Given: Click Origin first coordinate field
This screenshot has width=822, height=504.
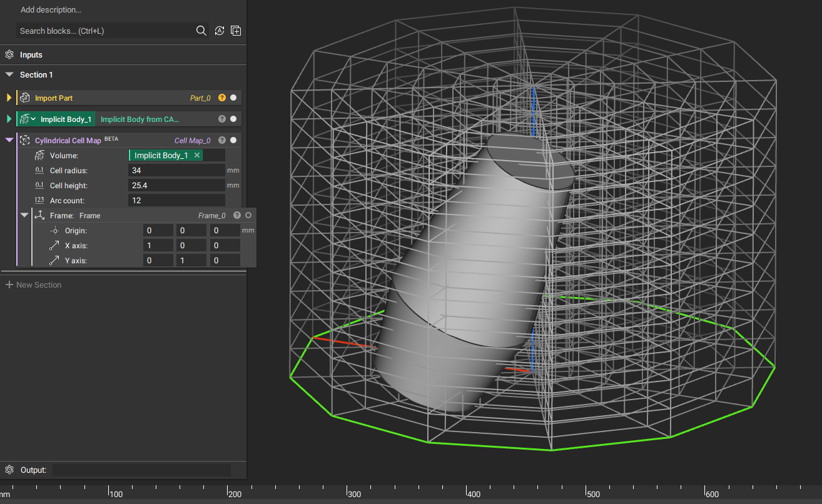Looking at the screenshot, I should point(158,231).
